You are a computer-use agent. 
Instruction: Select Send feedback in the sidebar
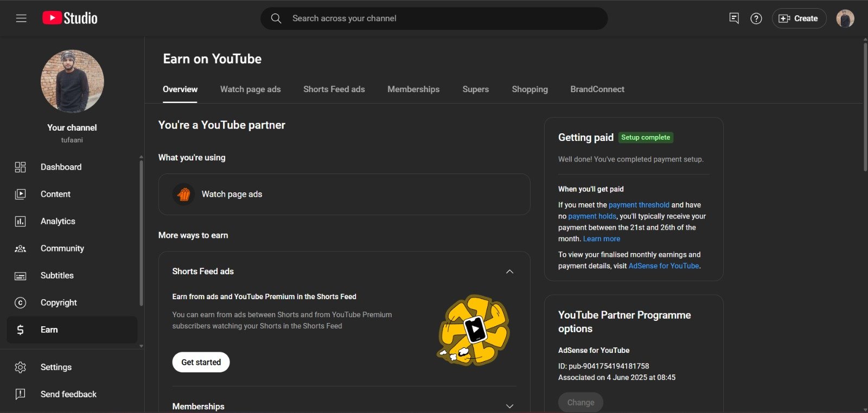[x=72, y=394]
